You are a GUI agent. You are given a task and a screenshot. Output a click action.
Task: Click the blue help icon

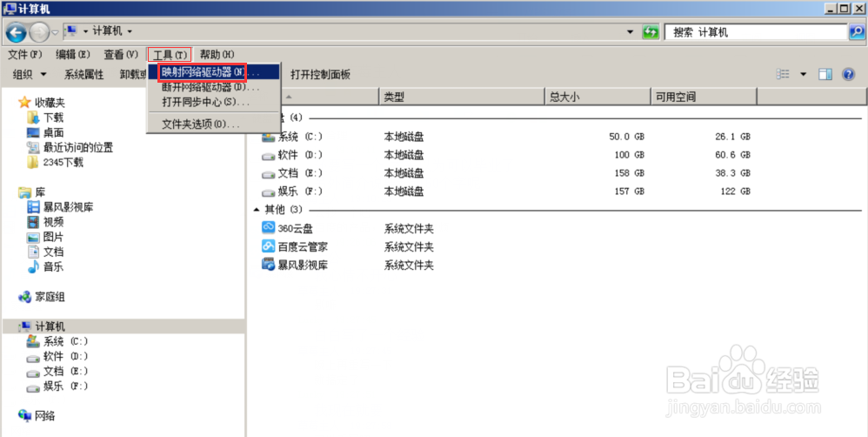[x=848, y=74]
